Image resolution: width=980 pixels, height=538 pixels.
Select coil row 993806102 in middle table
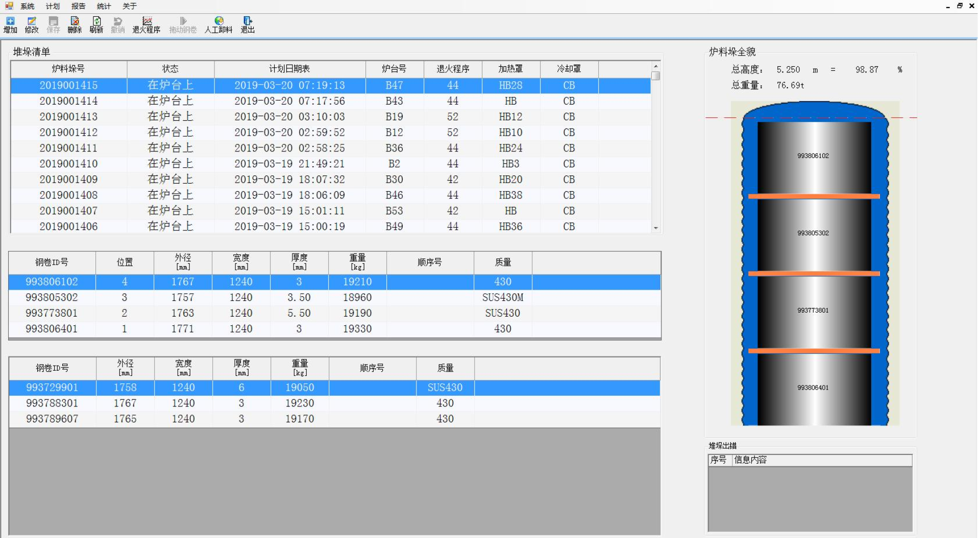[x=334, y=281]
